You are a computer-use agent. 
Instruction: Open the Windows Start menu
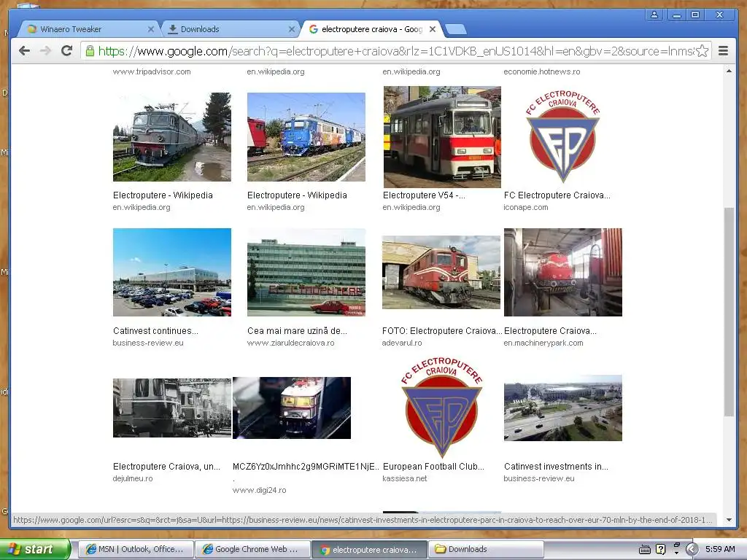tap(34, 550)
